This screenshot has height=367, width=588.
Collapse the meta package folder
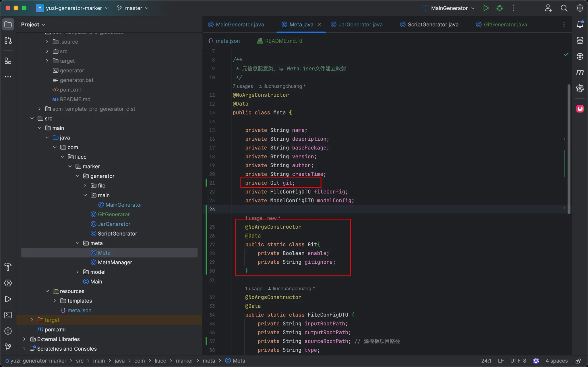click(78, 243)
